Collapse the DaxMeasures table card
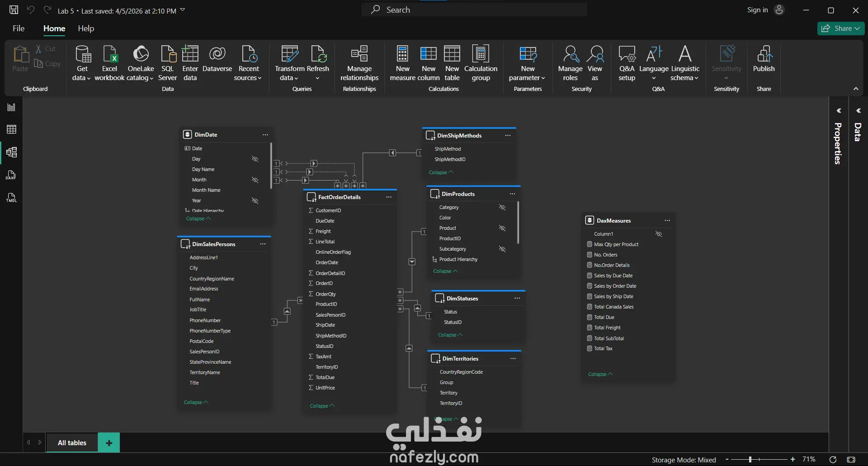 point(600,374)
